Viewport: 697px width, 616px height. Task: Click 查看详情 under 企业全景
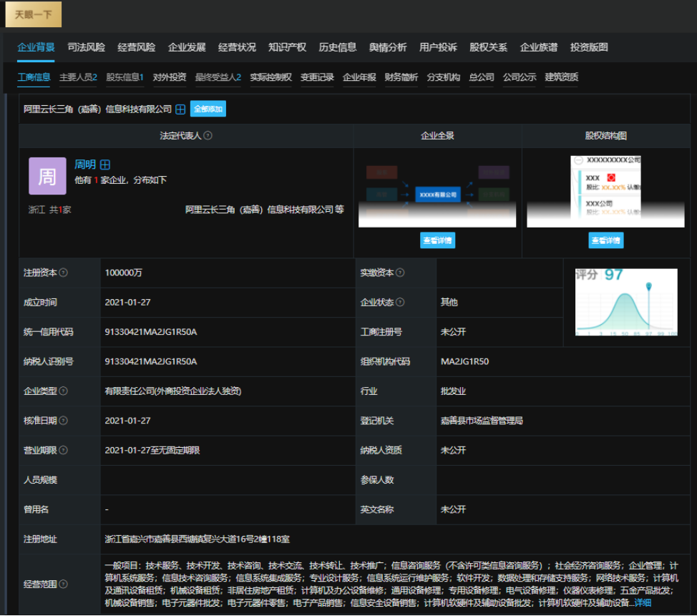click(437, 241)
